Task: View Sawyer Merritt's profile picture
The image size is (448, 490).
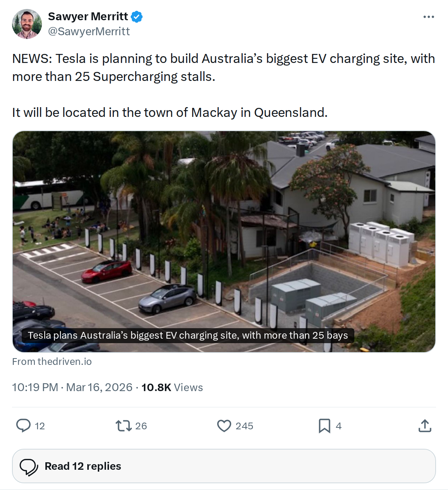Action: pos(28,23)
